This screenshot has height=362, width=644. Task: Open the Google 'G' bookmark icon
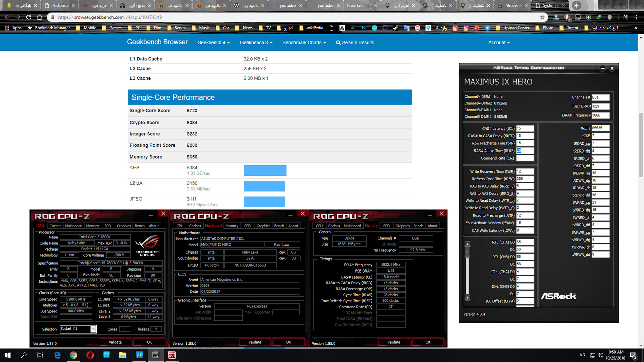click(x=417, y=28)
